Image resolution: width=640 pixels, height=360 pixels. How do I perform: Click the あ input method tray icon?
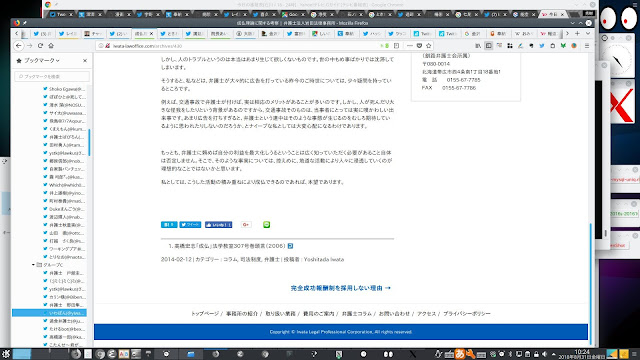[460, 354]
